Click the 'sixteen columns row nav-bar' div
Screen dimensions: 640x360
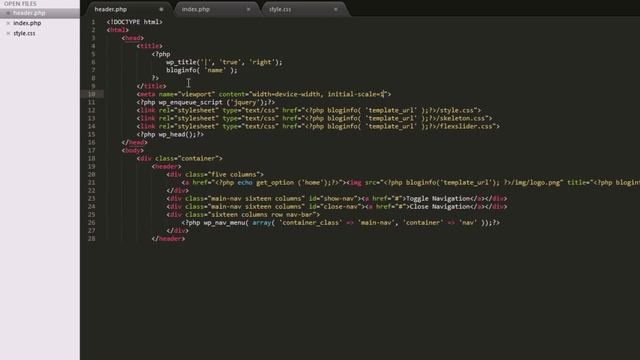[243, 215]
